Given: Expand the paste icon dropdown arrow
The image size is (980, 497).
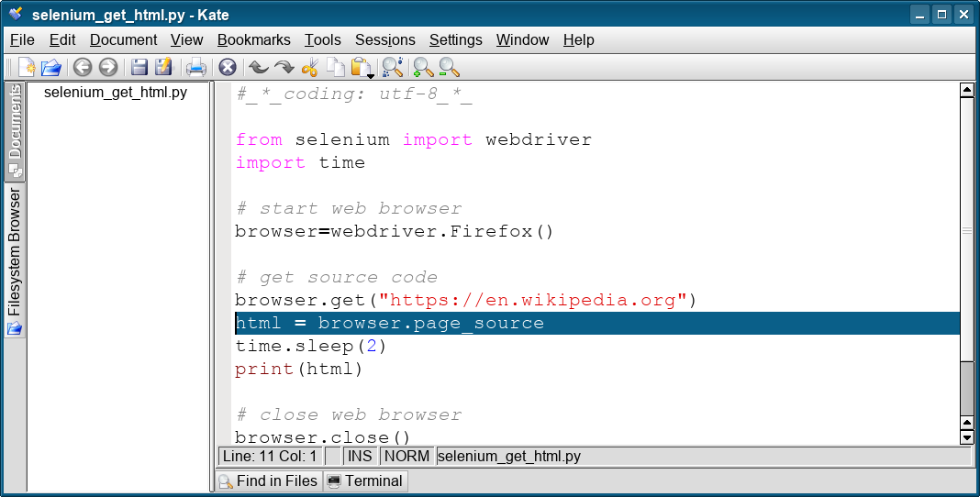Looking at the screenshot, I should coord(371,75).
